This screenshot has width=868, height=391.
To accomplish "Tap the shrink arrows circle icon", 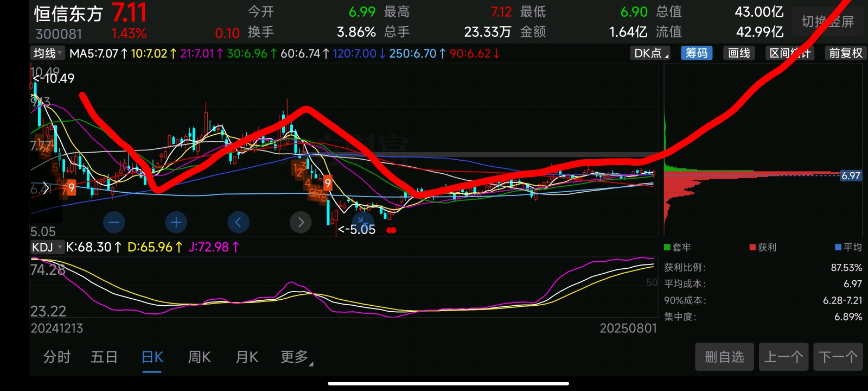I will coord(363,222).
